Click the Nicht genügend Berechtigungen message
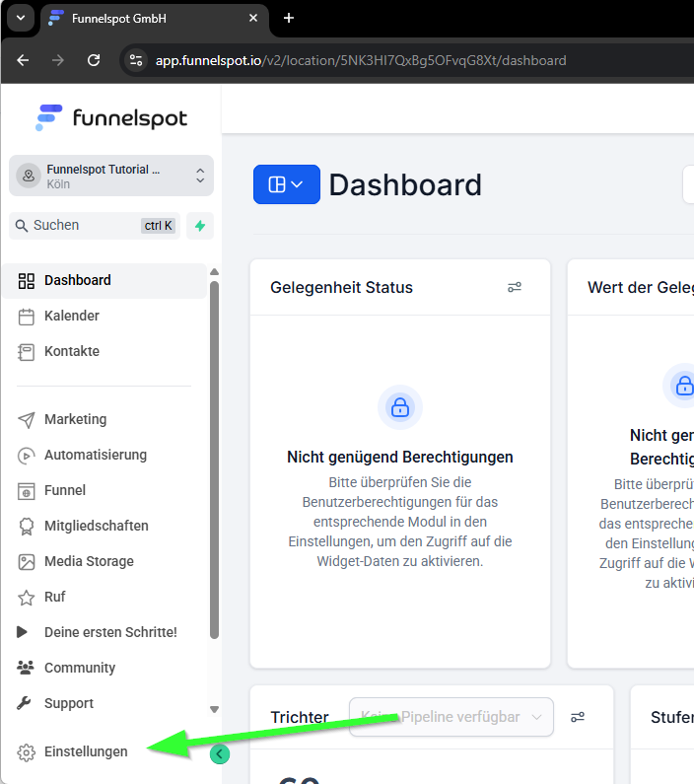Screen dimensions: 694x784 399,457
